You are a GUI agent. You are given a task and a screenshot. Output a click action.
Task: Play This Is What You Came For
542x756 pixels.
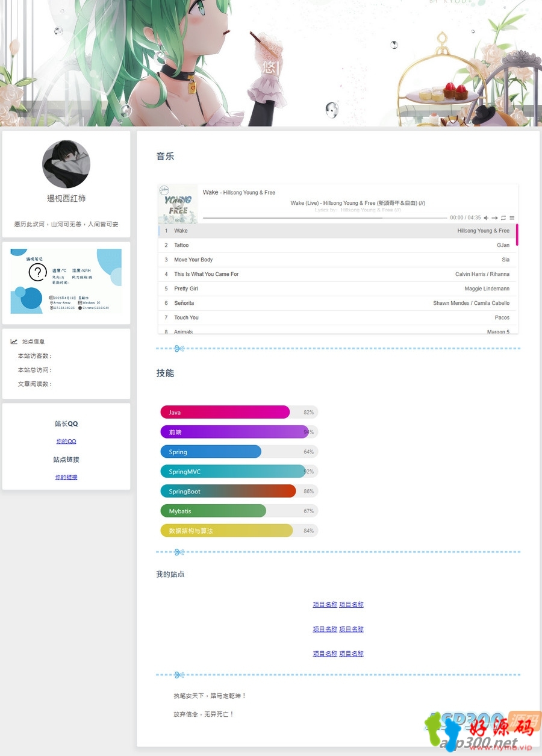337,274
